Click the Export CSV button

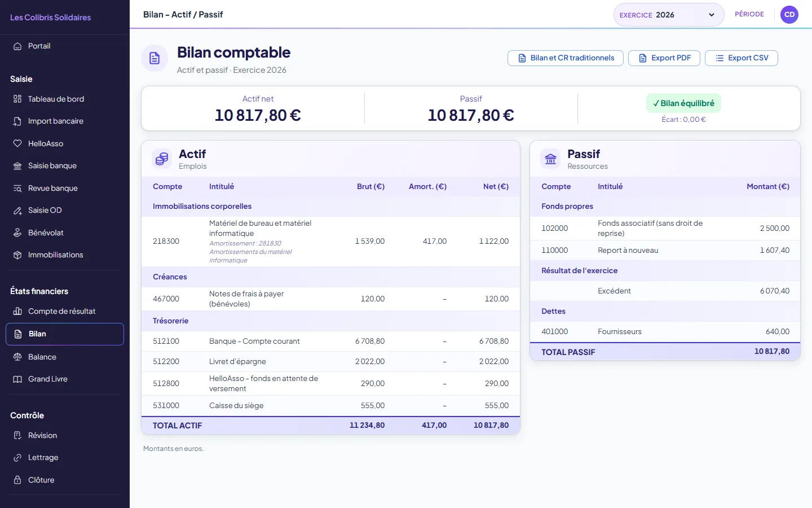pyautogui.click(x=742, y=58)
